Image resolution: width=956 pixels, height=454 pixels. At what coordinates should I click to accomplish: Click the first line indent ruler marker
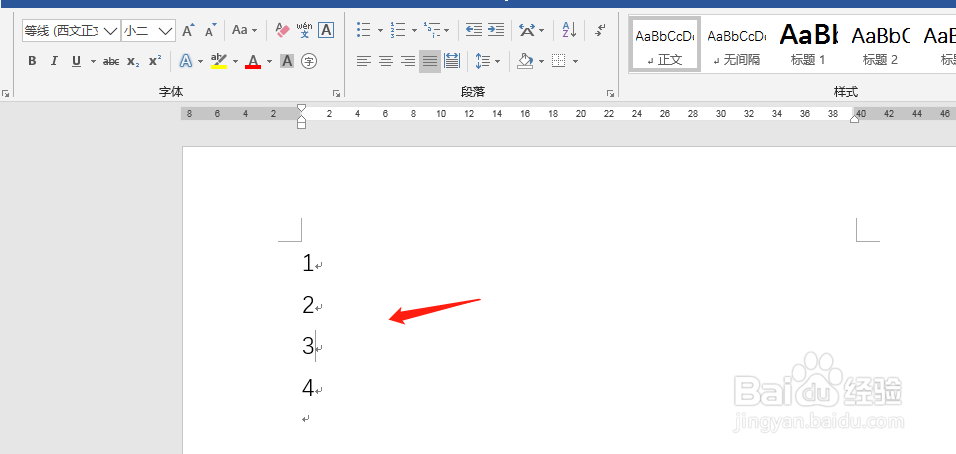(301, 109)
